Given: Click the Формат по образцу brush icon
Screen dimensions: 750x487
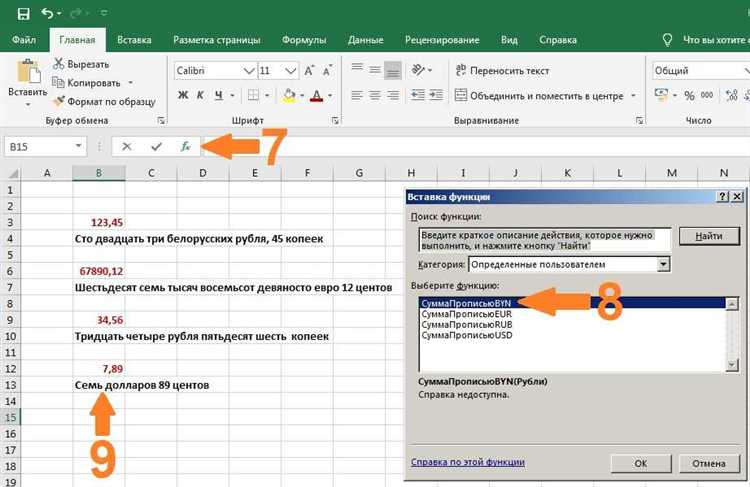Looking at the screenshot, I should point(58,101).
